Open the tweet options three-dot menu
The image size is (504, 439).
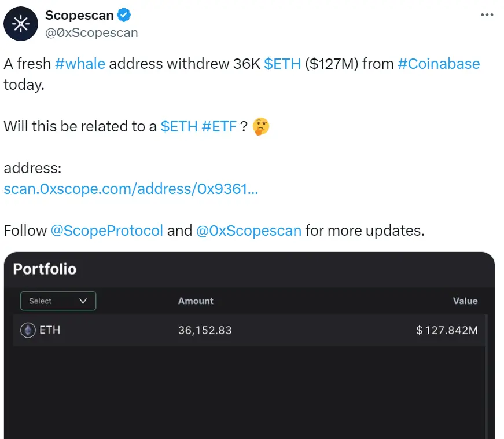(487, 15)
